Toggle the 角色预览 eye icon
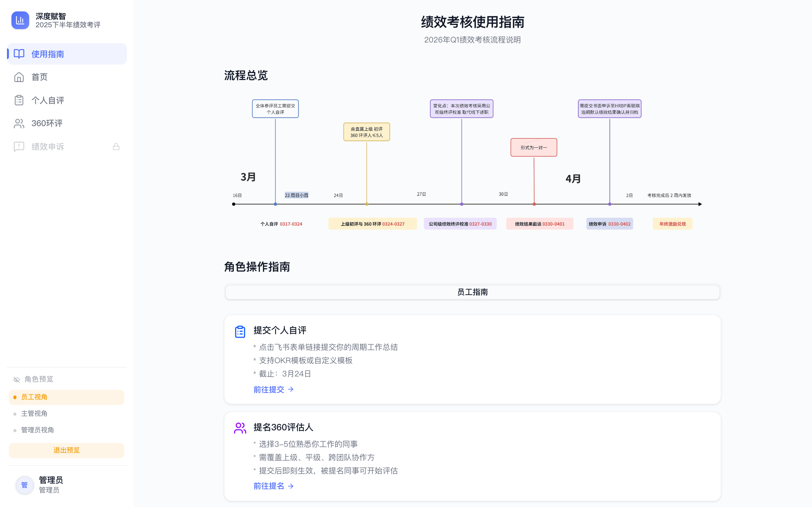 click(16, 379)
